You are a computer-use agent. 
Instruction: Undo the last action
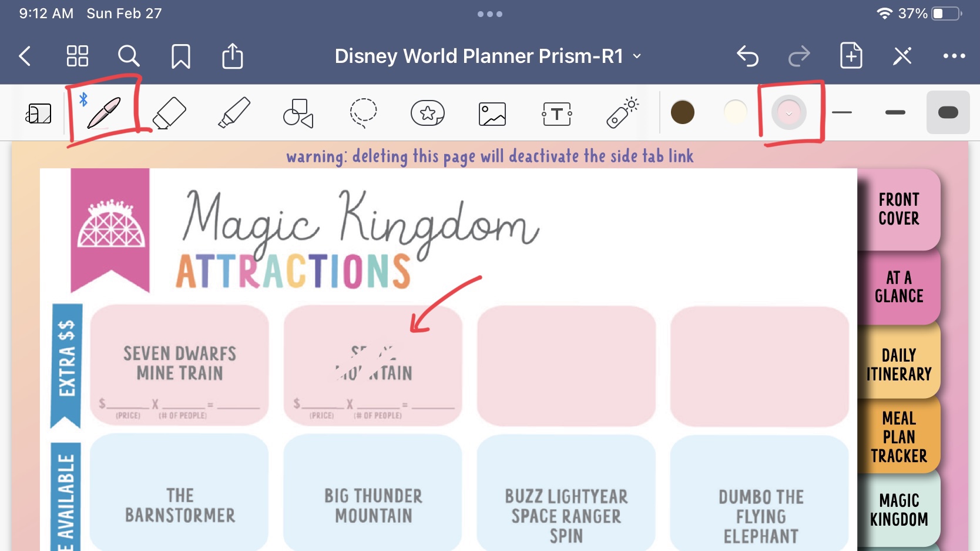(x=747, y=56)
